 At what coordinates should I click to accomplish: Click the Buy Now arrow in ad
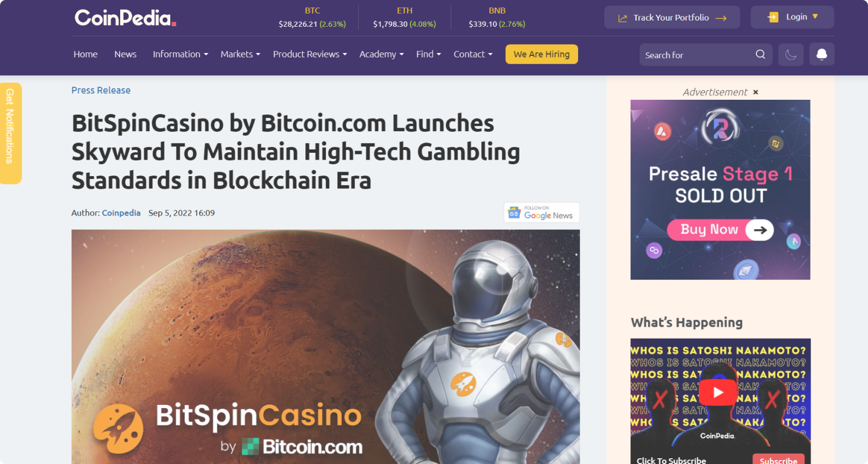point(760,230)
